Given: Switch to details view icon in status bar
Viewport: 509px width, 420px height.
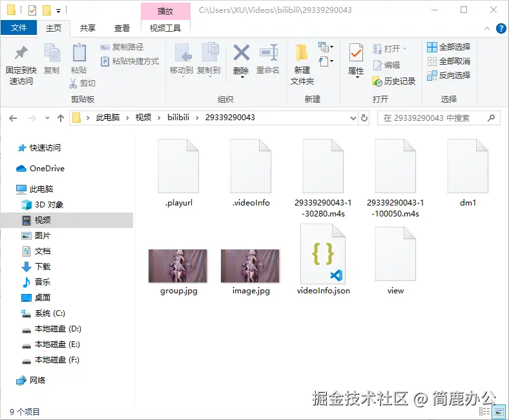Looking at the screenshot, I should 484,412.
